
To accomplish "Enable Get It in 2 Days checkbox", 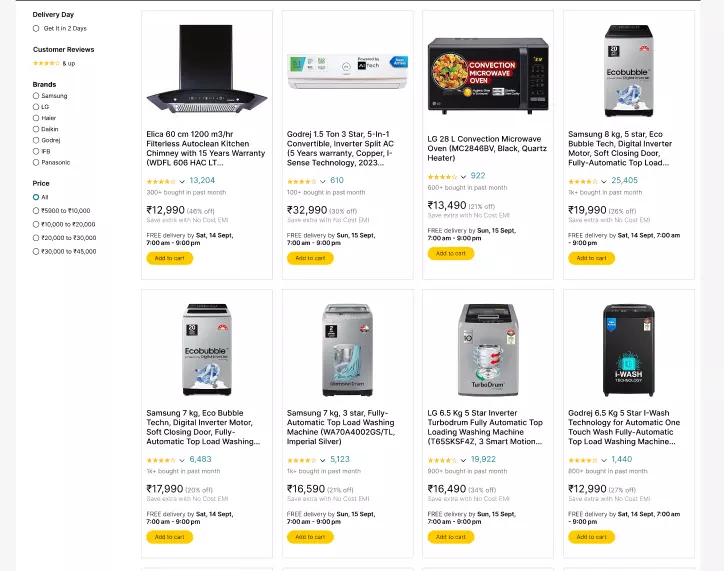I will click(36, 29).
